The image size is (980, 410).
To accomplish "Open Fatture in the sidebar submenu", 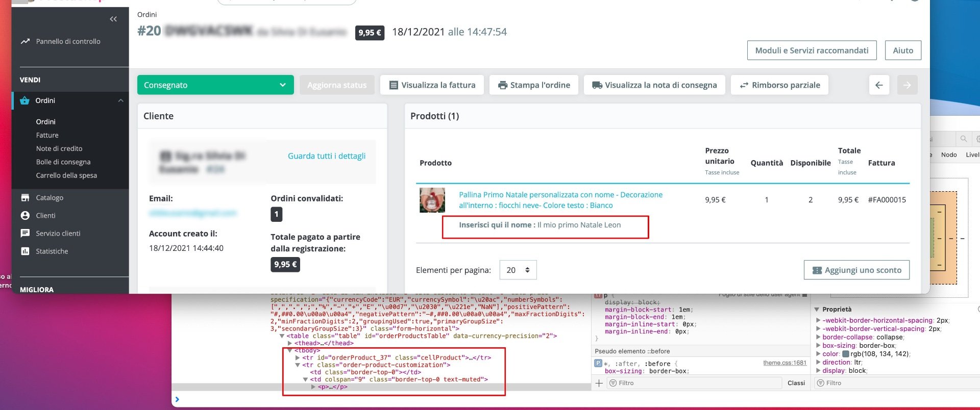I will [47, 135].
